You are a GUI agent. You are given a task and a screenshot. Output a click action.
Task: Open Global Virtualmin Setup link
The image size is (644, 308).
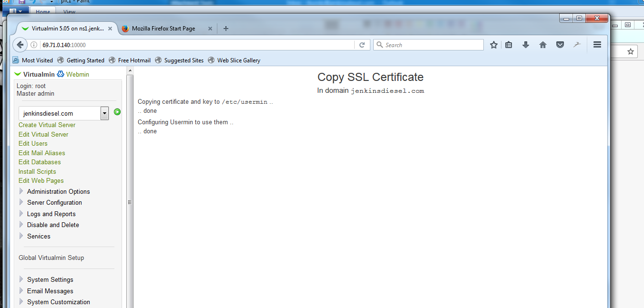51,258
